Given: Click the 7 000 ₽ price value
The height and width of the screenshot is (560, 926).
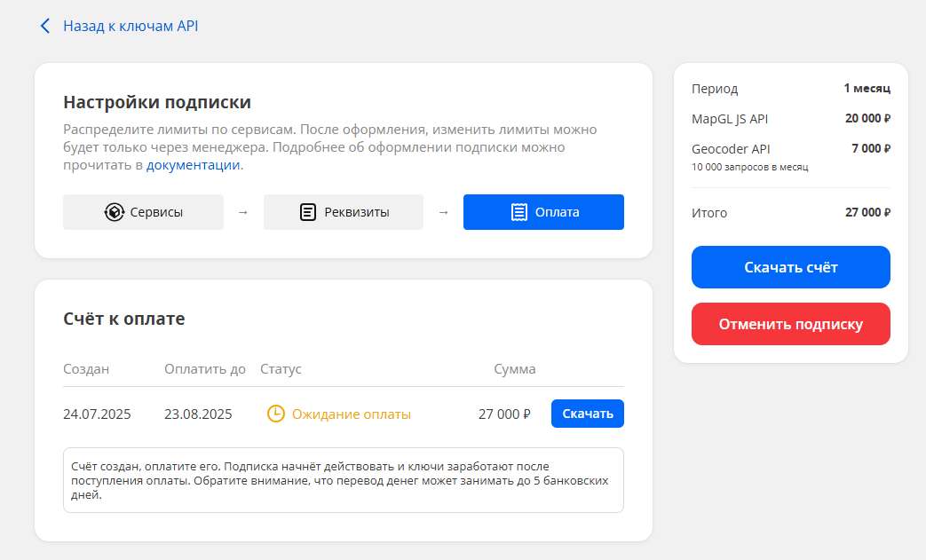Looking at the screenshot, I should tap(871, 149).
